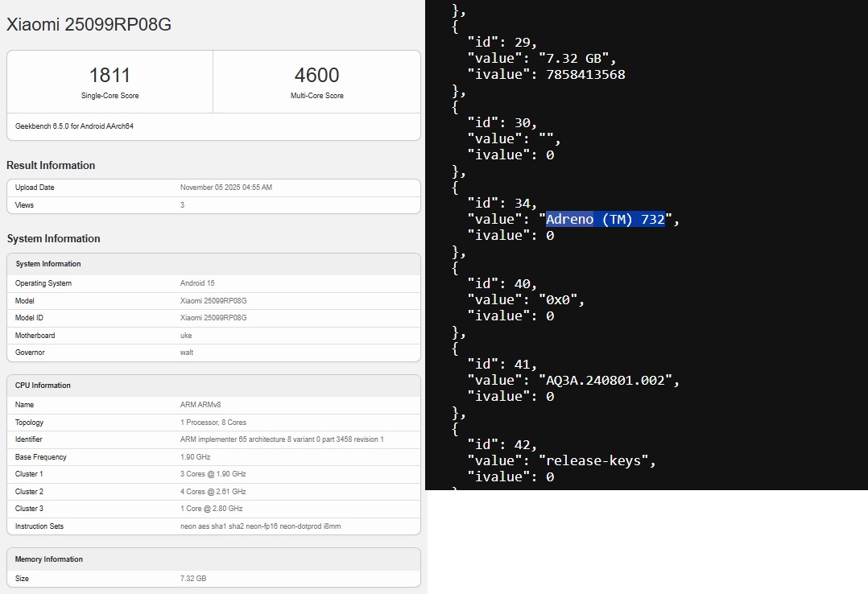The image size is (868, 594).
Task: Click the highlighted Adreno (TM) 732 text
Action: [x=606, y=220]
